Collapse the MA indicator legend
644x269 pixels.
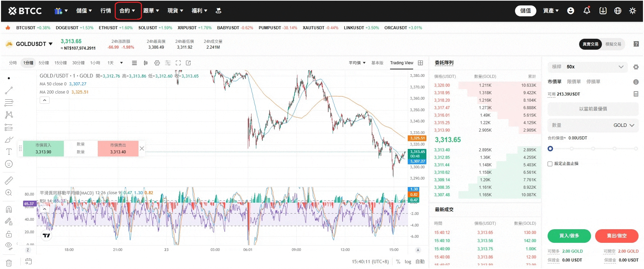click(x=44, y=100)
